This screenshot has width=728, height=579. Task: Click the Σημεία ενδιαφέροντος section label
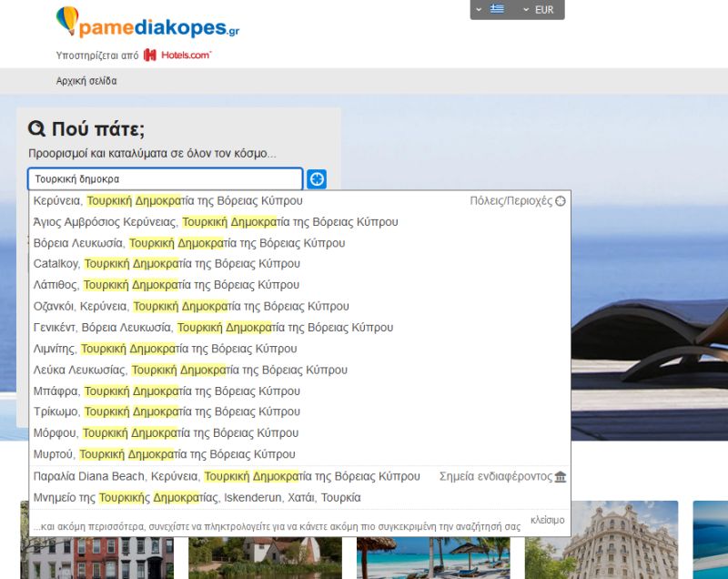pyautogui.click(x=496, y=477)
